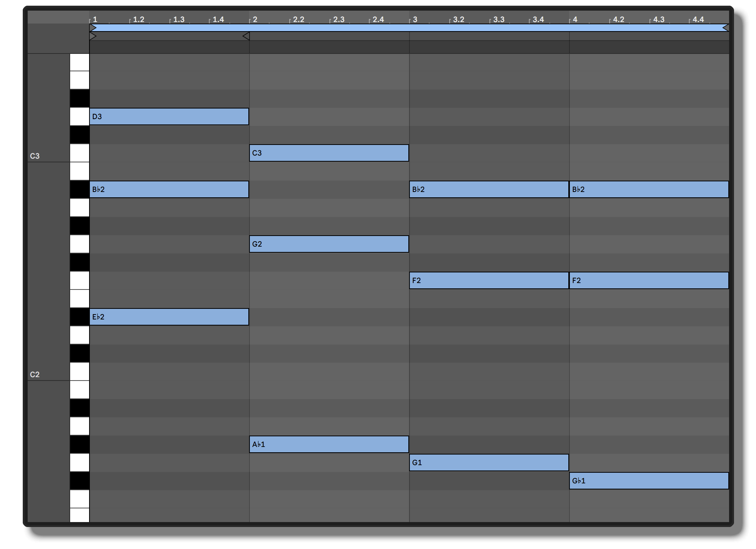The height and width of the screenshot is (549, 756).
Task: Click the loop end marker triangle
Action: click(x=726, y=28)
